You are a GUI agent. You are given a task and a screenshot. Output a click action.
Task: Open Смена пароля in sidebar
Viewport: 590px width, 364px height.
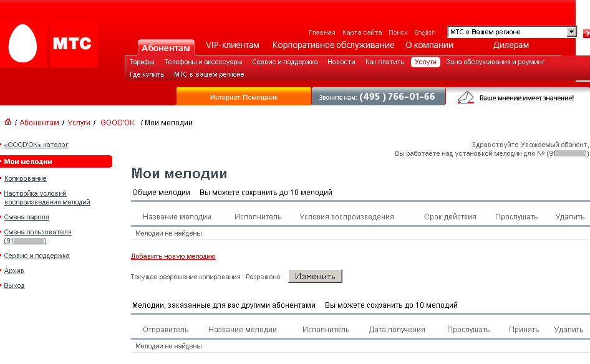(26, 217)
